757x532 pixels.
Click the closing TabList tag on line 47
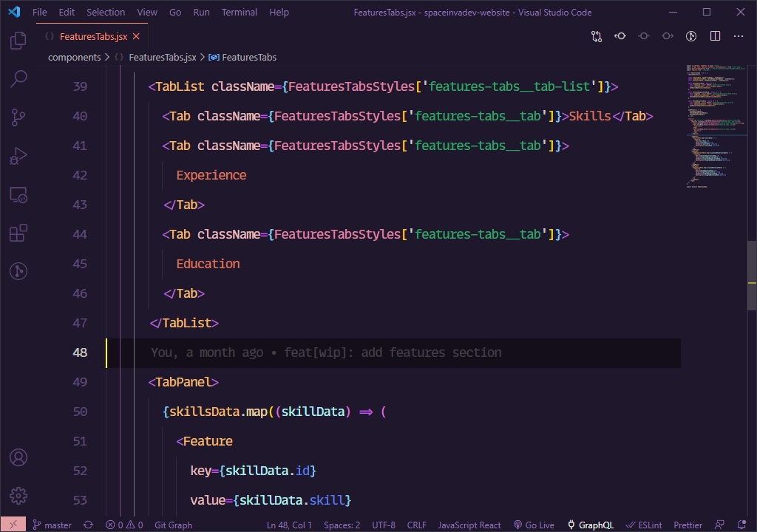coord(184,323)
